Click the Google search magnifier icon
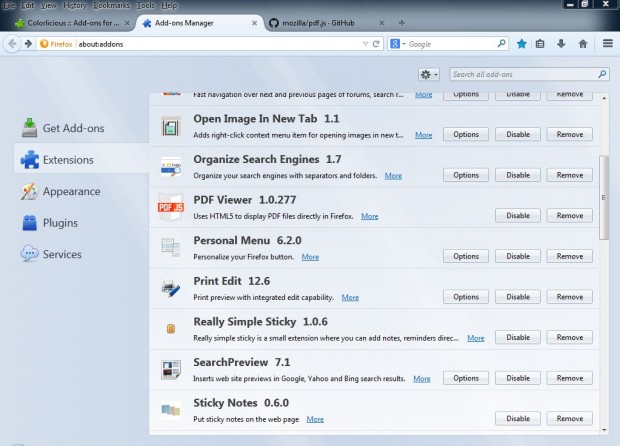This screenshot has height=446, width=620. [501, 43]
